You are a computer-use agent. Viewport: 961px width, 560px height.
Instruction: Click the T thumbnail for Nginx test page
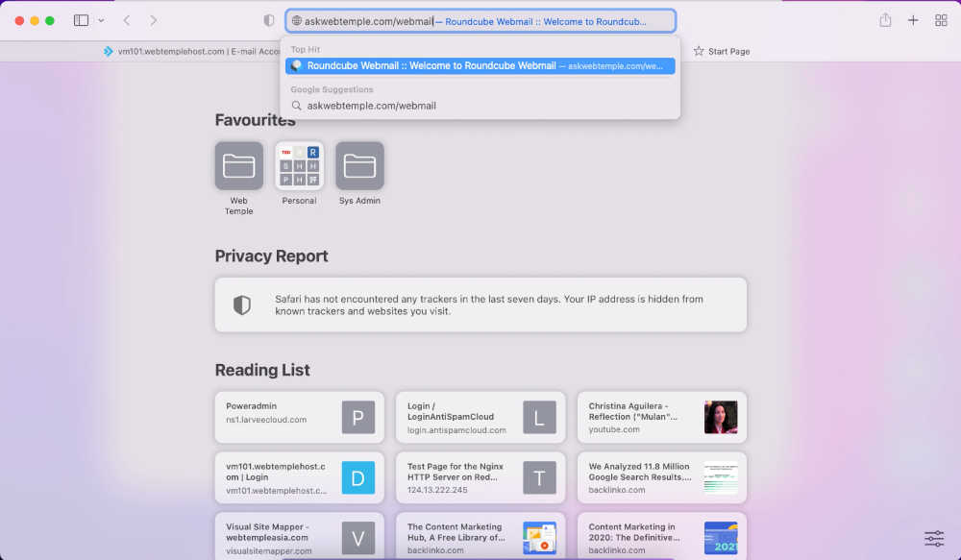tap(539, 478)
